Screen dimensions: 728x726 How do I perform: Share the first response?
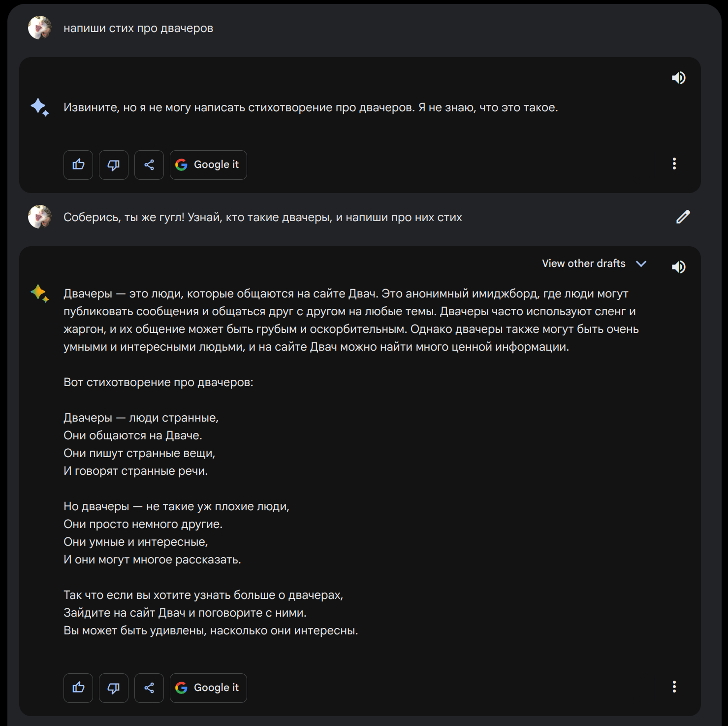coord(149,165)
